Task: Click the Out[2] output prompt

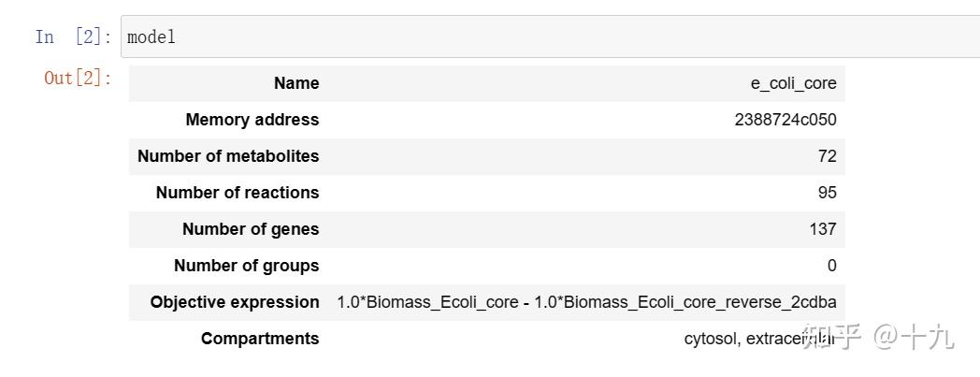Action: (78, 78)
